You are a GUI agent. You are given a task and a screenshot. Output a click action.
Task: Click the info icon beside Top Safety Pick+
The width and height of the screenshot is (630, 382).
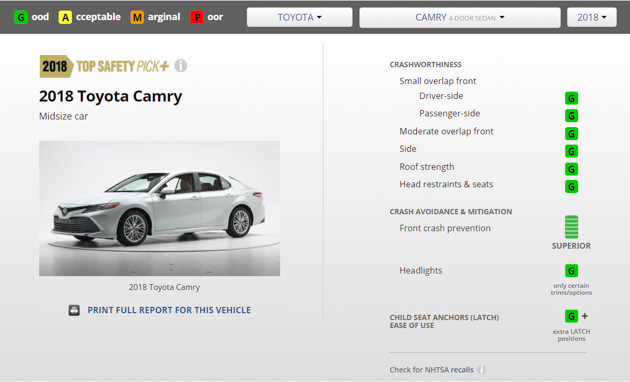[181, 65]
